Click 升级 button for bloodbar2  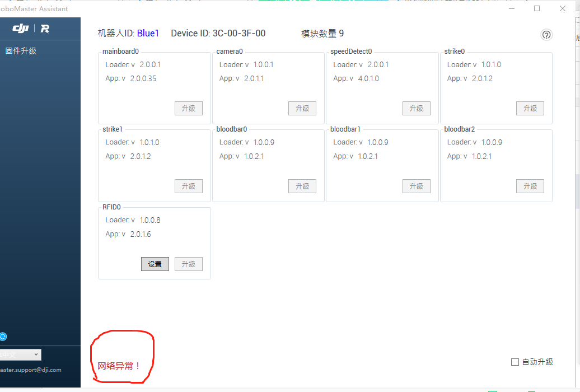(530, 186)
